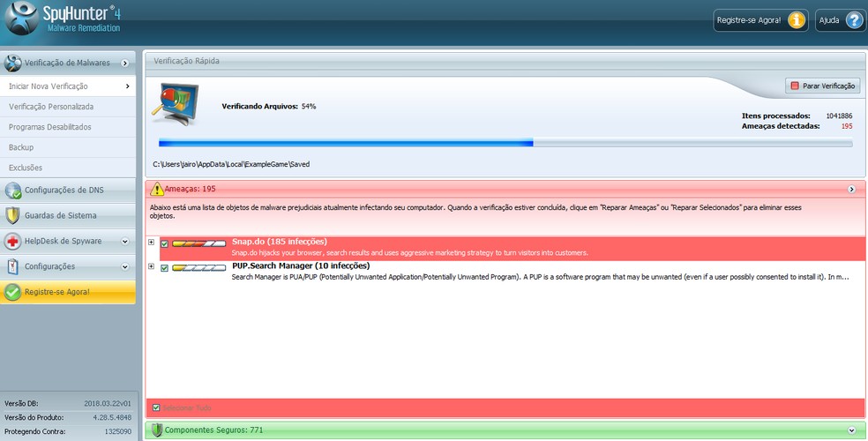Click the Ameaças detectadas value 195
Image resolution: width=868 pixels, height=441 pixels.
click(847, 127)
